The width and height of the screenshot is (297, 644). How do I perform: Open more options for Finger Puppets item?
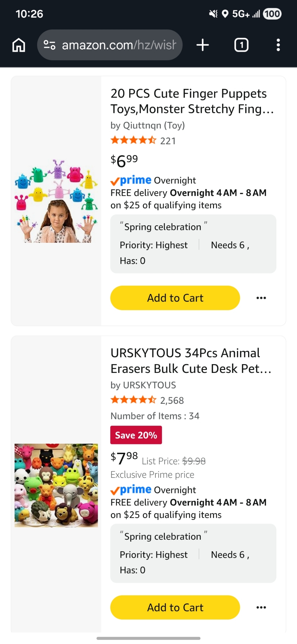(261, 298)
